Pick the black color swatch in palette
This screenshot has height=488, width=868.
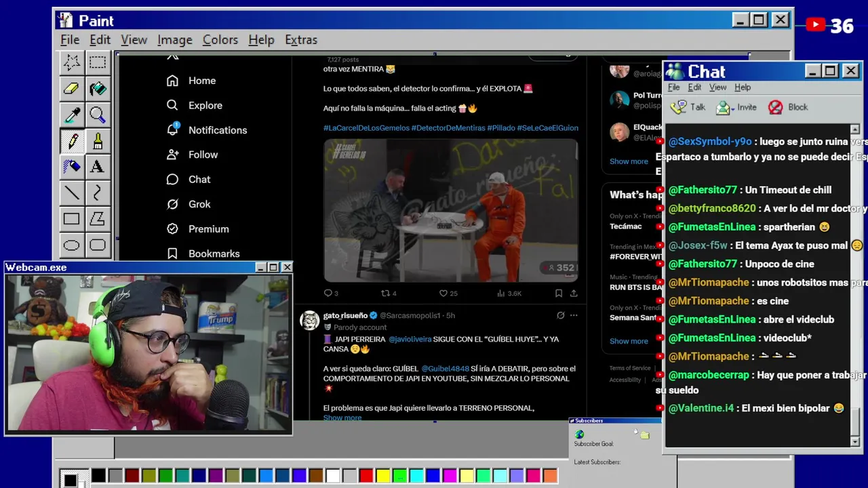pos(99,476)
